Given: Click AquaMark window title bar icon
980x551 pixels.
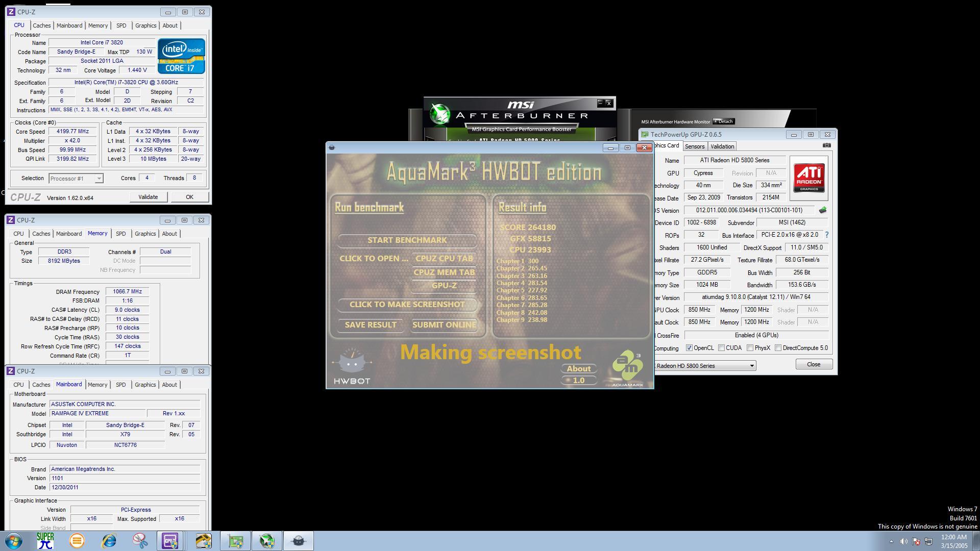Looking at the screenshot, I should [332, 147].
